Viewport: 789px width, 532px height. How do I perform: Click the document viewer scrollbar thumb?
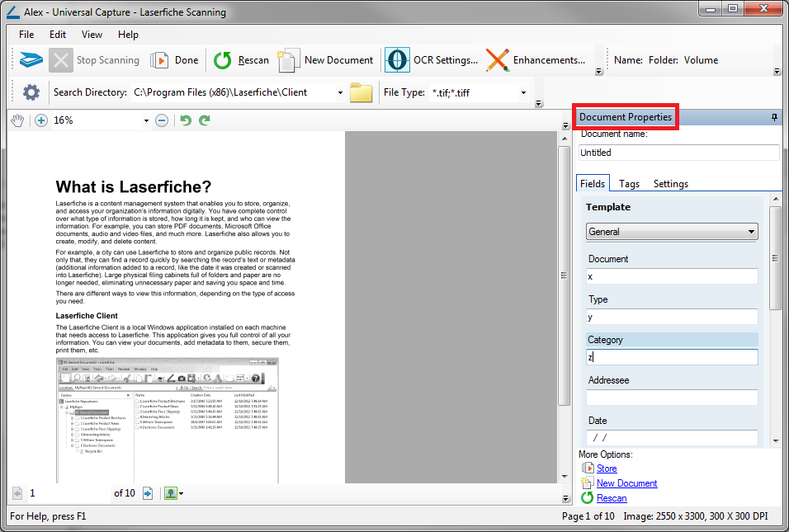pos(564,275)
